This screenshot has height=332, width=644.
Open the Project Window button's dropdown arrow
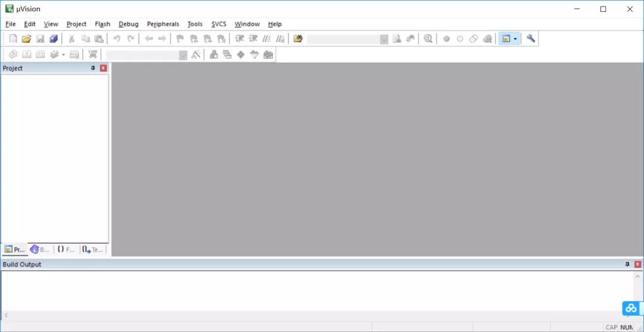(x=515, y=39)
